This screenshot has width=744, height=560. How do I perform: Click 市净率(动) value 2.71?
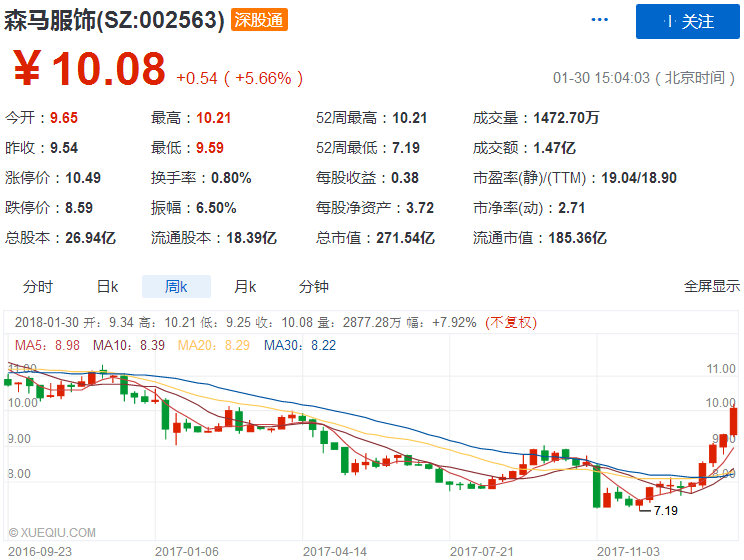coord(571,208)
